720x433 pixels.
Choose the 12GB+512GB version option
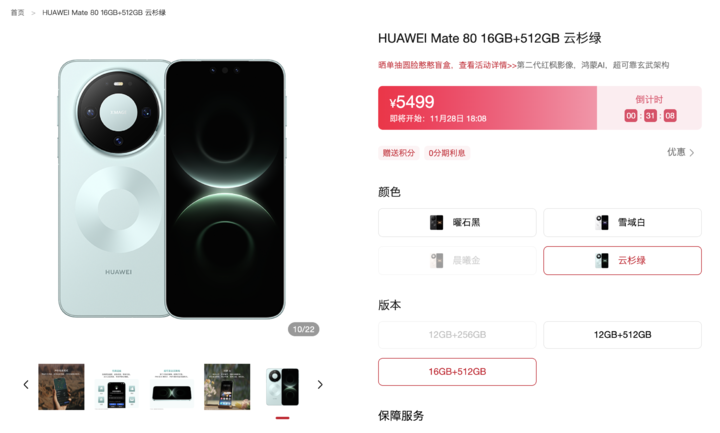(622, 335)
